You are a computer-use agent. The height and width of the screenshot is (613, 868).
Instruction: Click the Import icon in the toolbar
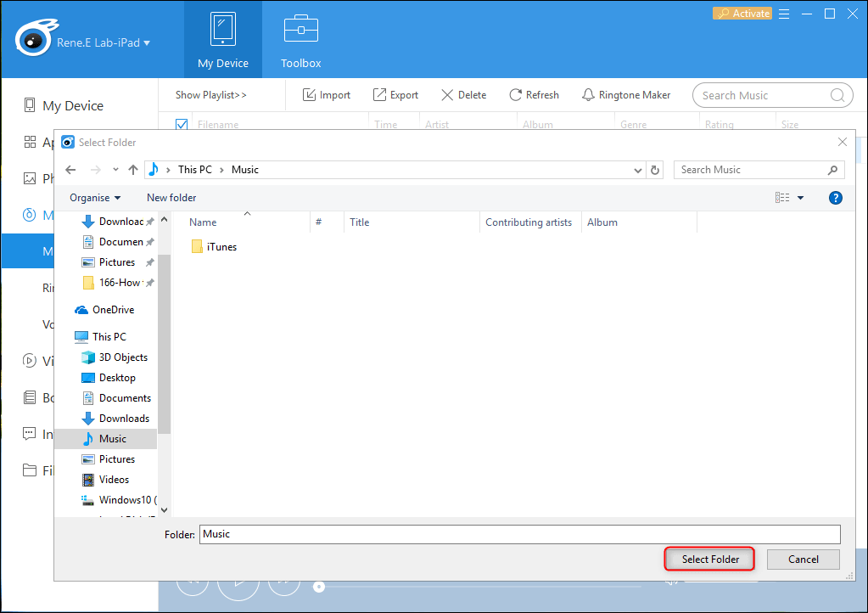click(x=310, y=95)
